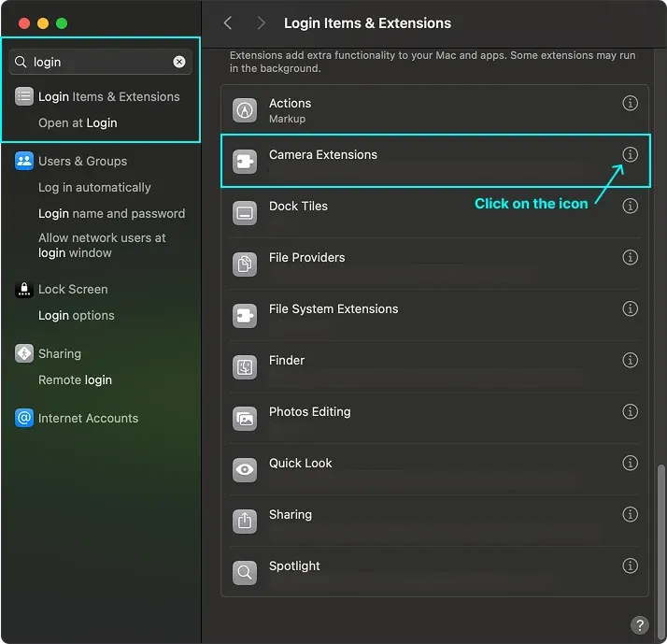Click the info icon for Actions
Image resolution: width=667 pixels, height=644 pixels.
(630, 103)
